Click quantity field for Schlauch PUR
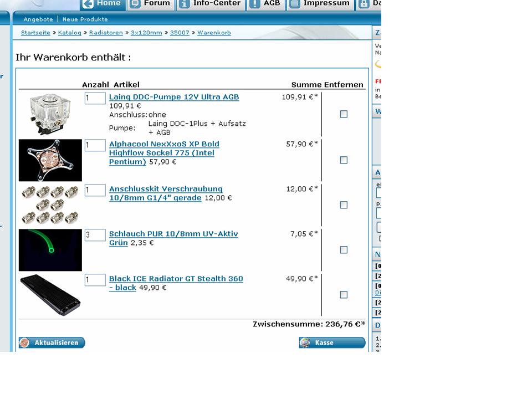This screenshot has width=532, height=399. click(x=95, y=235)
